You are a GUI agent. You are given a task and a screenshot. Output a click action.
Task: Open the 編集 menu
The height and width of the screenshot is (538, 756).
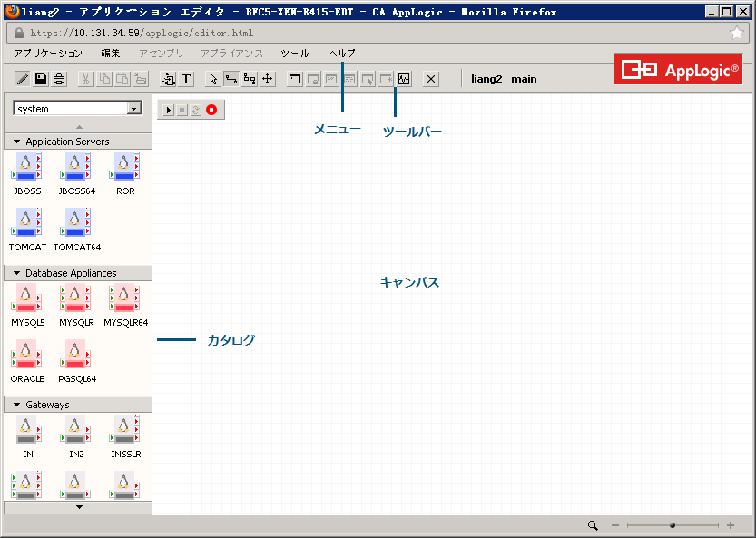(111, 54)
